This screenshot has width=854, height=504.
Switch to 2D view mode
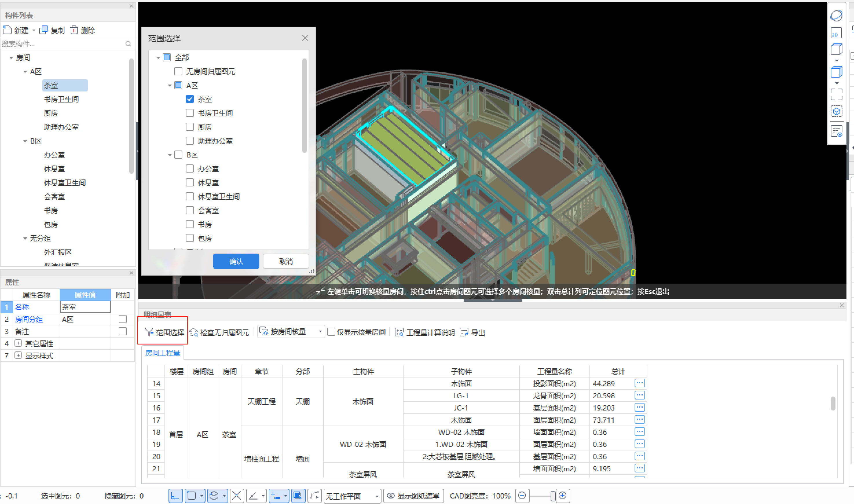[x=836, y=33]
